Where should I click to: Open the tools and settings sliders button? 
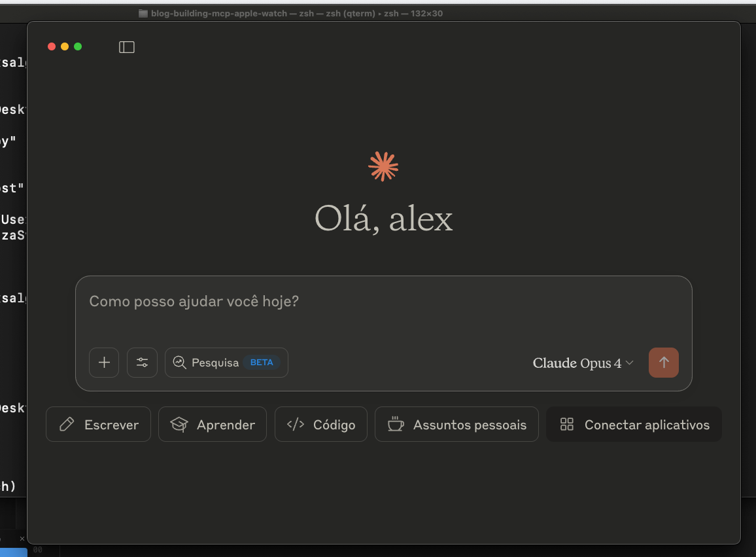point(142,363)
